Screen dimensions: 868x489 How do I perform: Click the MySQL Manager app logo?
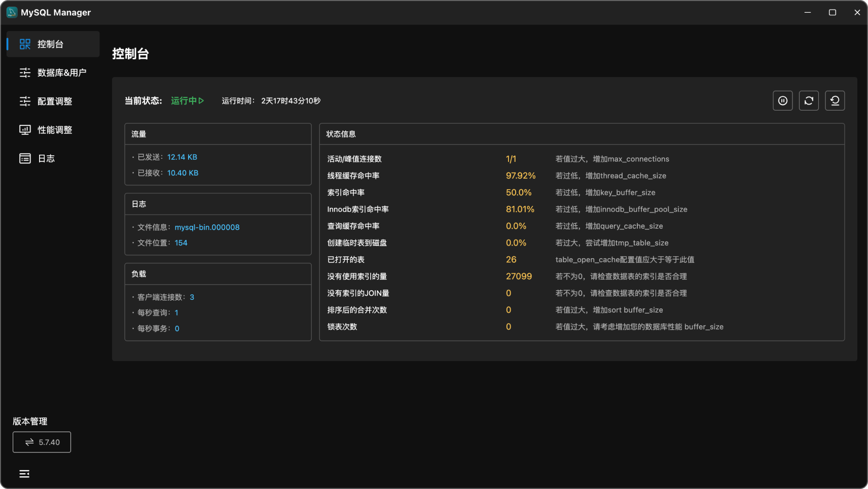12,12
